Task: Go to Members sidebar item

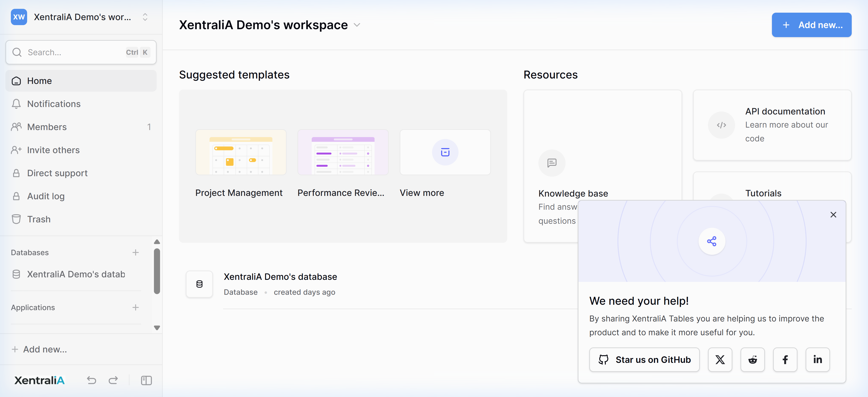Action: 47,127
